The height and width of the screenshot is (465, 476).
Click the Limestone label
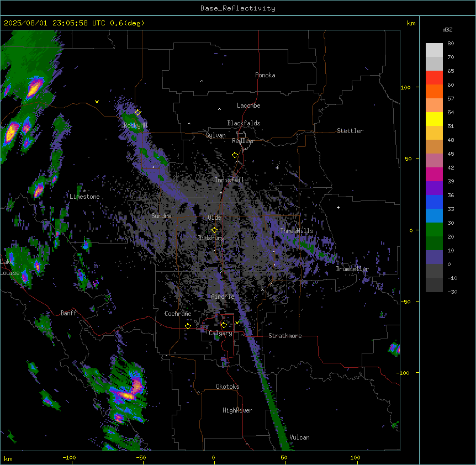point(84,197)
